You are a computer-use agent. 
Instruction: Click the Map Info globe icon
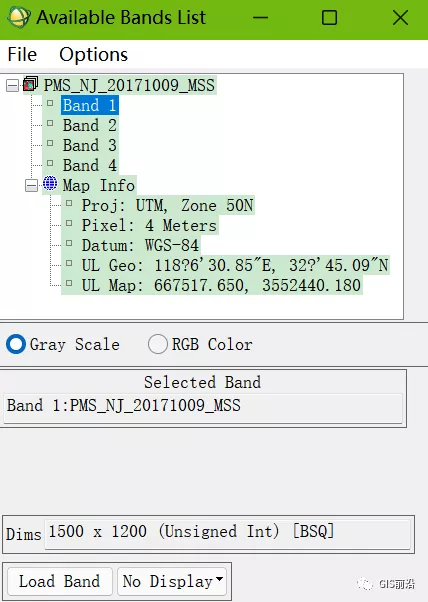pyautogui.click(x=50, y=184)
